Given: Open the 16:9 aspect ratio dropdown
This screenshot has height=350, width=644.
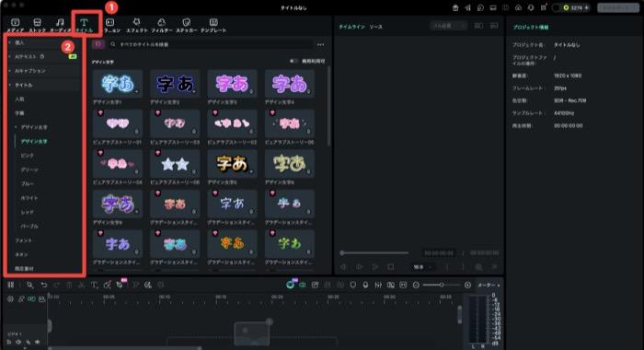Looking at the screenshot, I should (422, 267).
